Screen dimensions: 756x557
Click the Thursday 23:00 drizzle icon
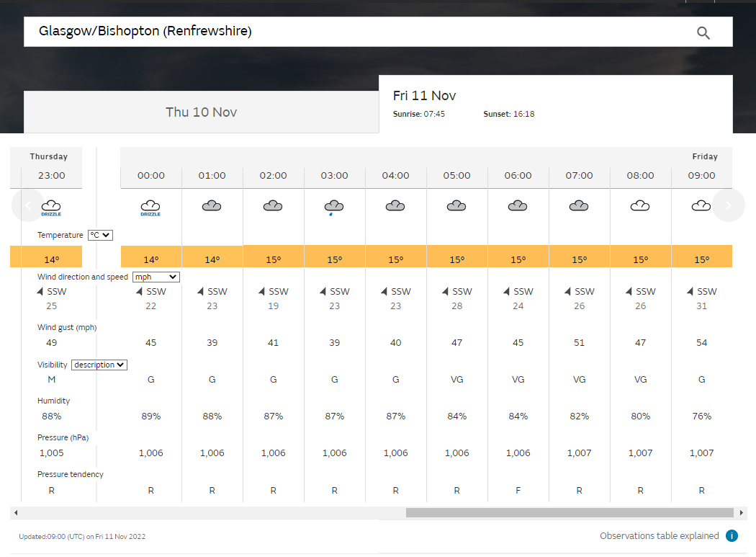(x=51, y=208)
